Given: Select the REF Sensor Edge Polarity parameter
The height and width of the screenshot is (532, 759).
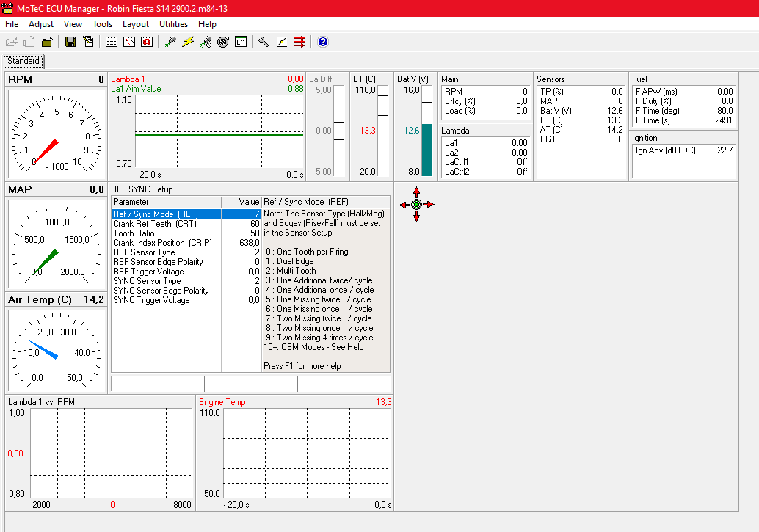Looking at the screenshot, I should (186, 262).
